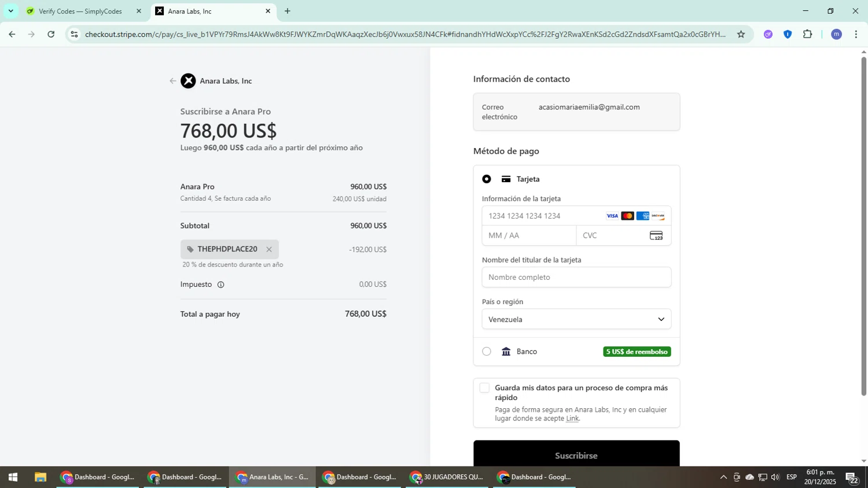
Task: Remove the THEPHDPLACE20 promo code
Action: (x=269, y=249)
